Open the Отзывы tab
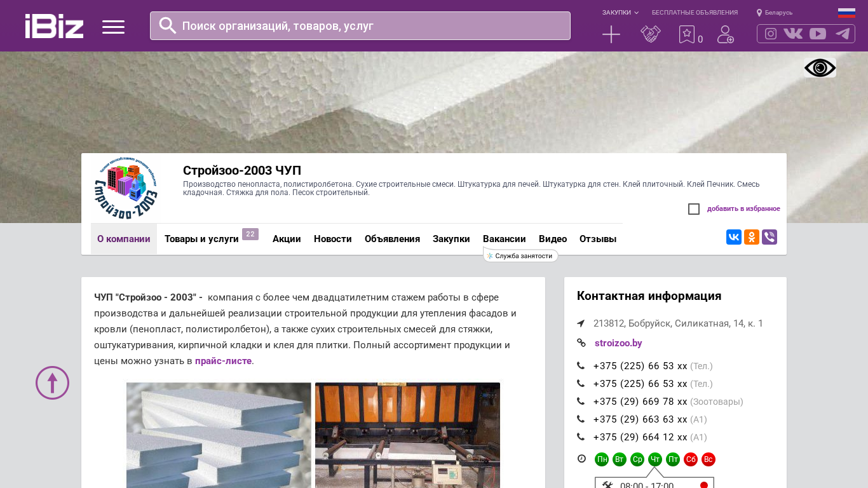868x488 pixels. pos(598,239)
